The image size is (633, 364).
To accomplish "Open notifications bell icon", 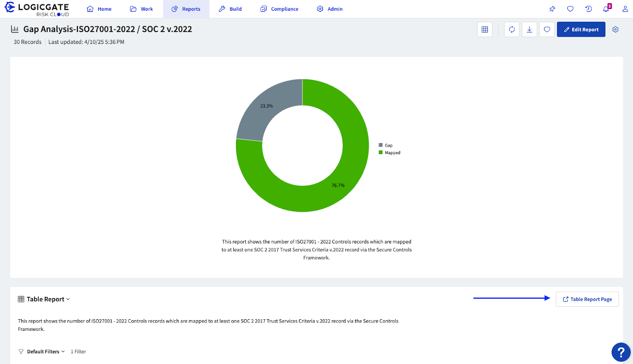I will click(x=606, y=8).
